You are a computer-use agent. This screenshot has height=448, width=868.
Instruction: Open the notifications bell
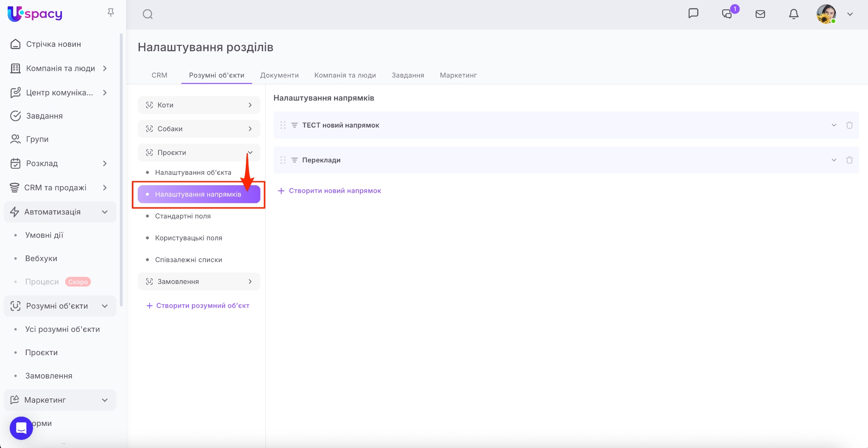point(793,14)
